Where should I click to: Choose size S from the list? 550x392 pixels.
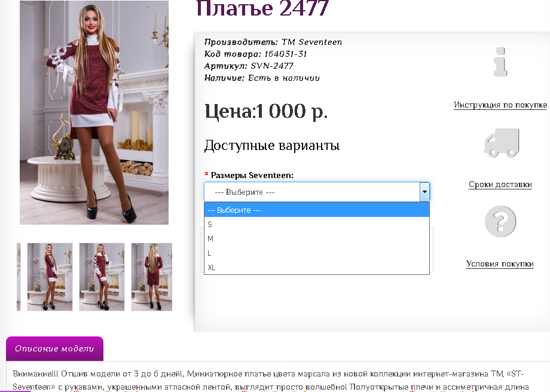317,225
